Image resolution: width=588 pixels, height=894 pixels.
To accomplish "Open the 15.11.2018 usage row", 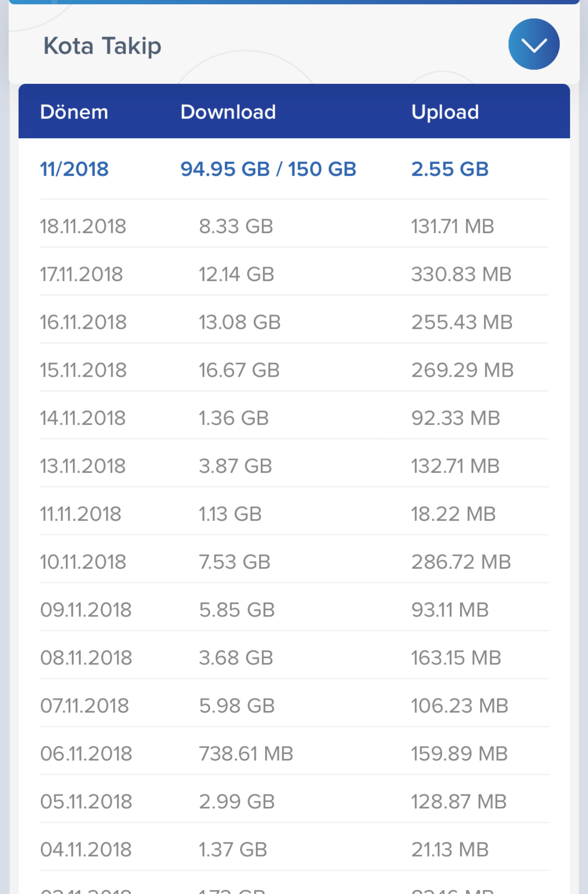I will coord(294,370).
